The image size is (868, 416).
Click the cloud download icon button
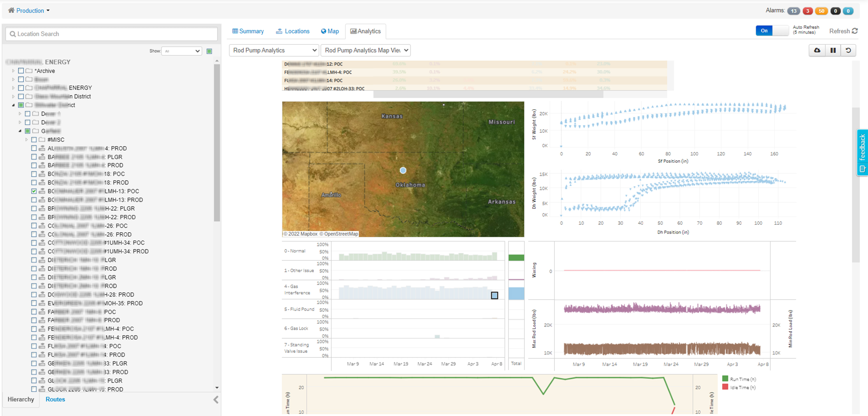click(x=817, y=50)
